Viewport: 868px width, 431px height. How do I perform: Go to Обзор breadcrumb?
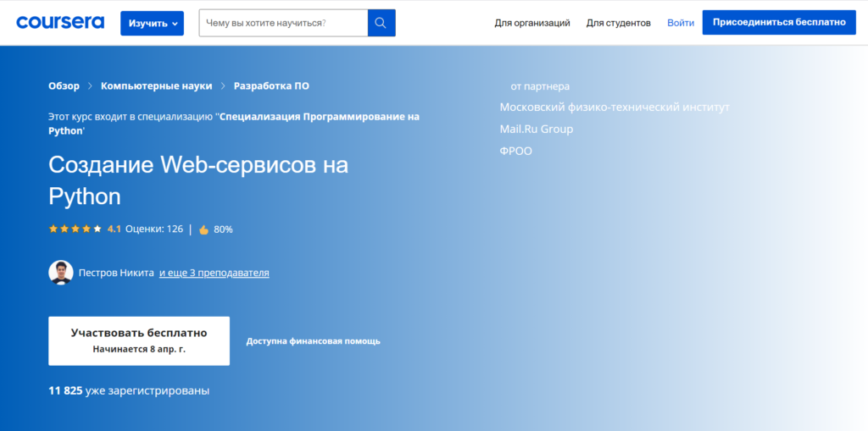64,86
